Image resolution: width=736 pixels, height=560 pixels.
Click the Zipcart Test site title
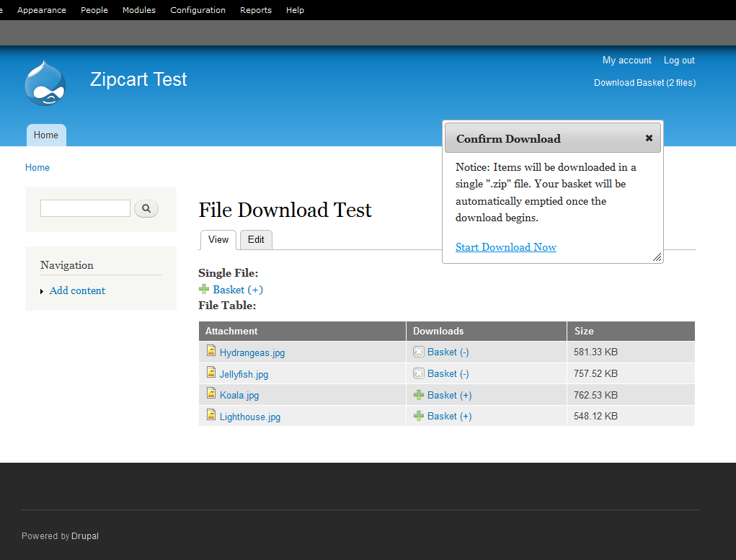pos(138,79)
